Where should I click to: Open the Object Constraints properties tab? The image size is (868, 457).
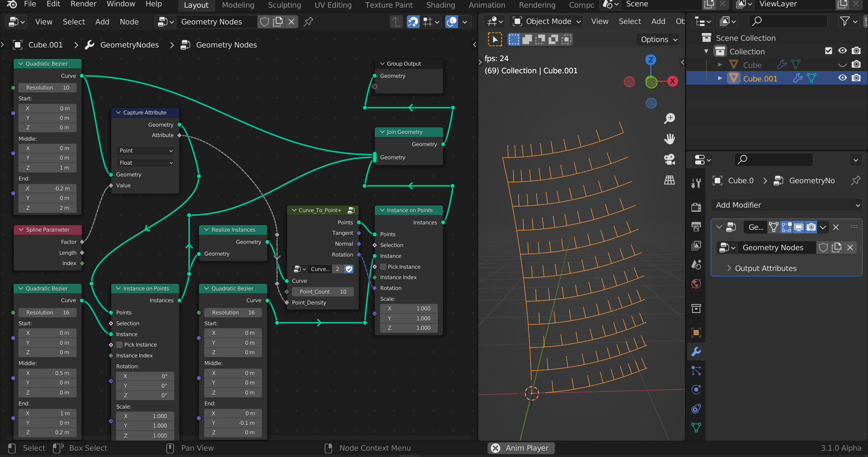click(696, 409)
